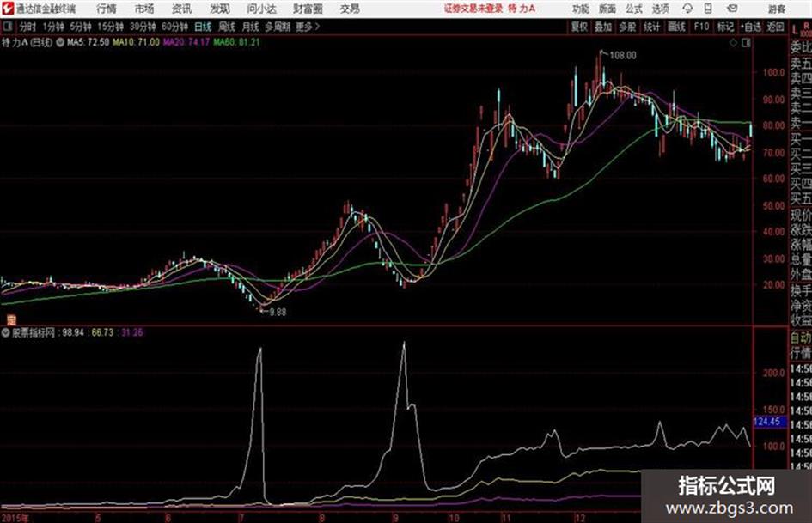Click the 游客 guest account label
Image resolution: width=812 pixels, height=523 pixels.
pyautogui.click(x=777, y=9)
